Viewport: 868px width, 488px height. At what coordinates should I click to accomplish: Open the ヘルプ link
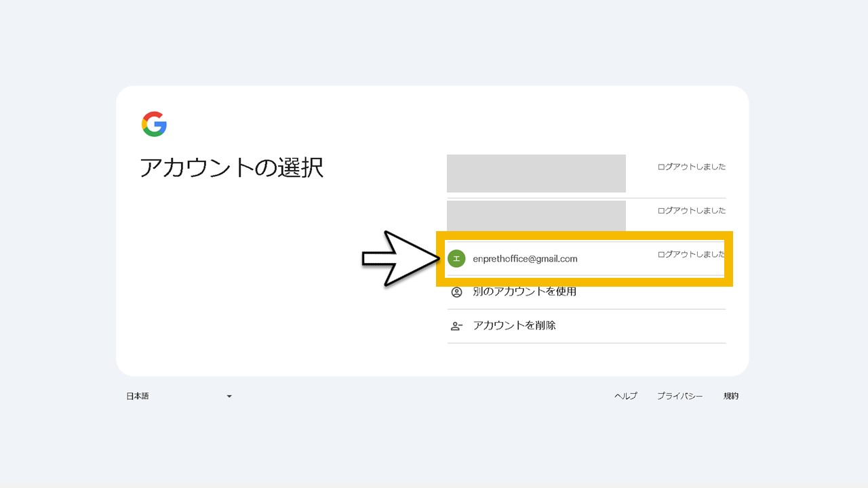(625, 396)
